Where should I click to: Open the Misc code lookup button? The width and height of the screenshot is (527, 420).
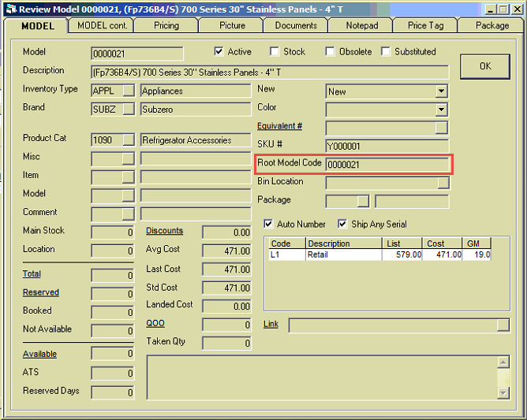point(128,159)
